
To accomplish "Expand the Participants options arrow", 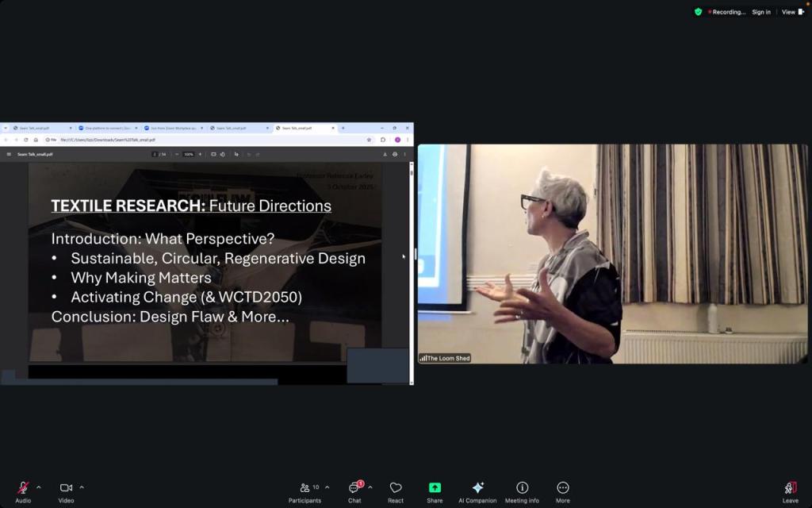I will 327,487.
